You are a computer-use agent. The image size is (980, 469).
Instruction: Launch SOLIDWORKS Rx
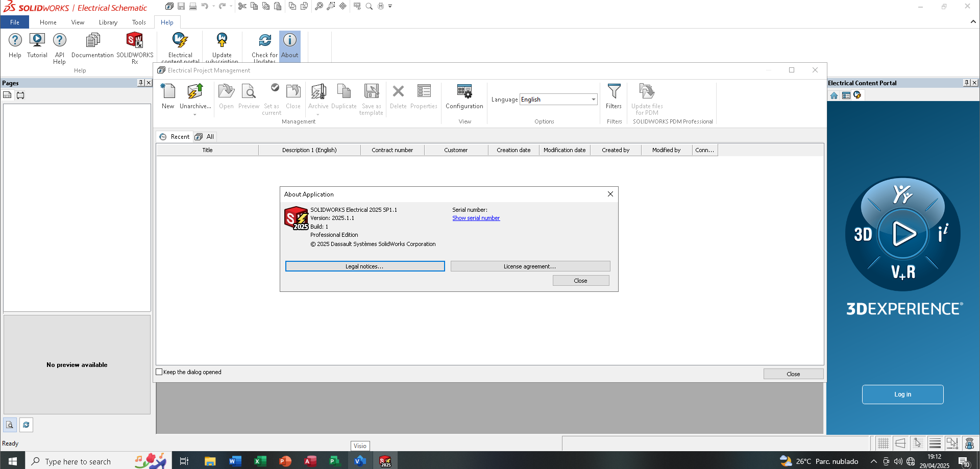coord(135,40)
